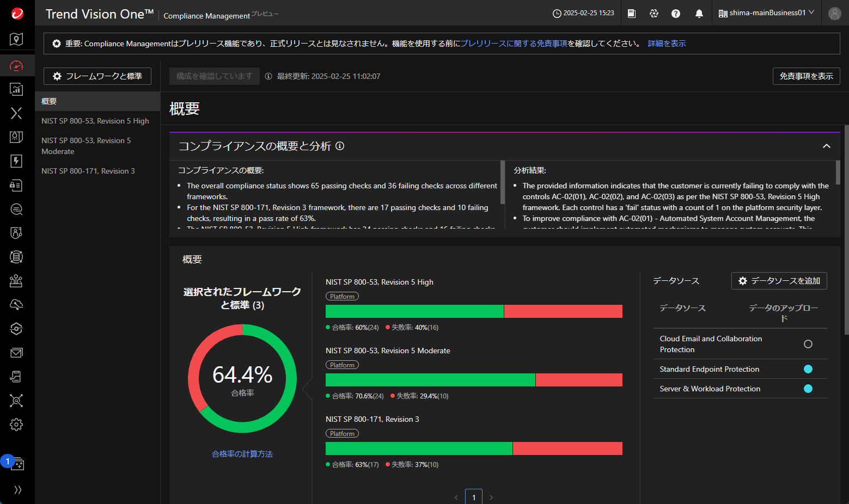Viewport: 849px width, 504px height.
Task: Click the 合格率: 63%(17) legend text
Action: point(352,465)
